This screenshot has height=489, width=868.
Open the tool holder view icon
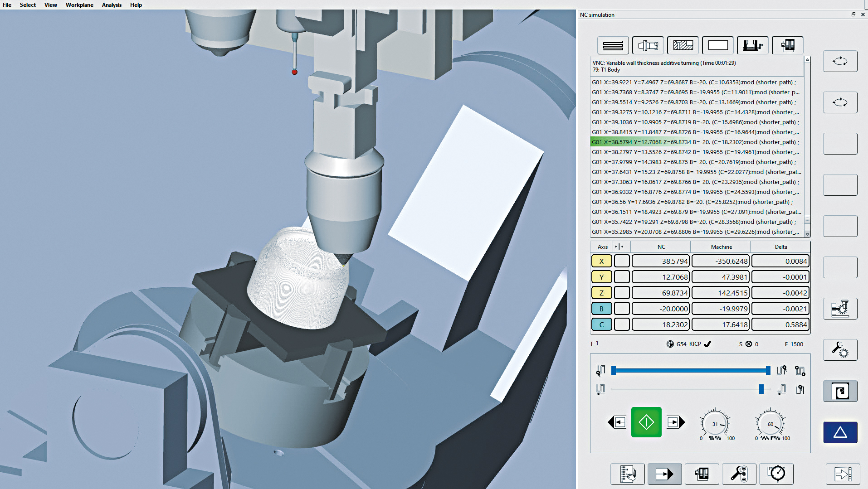(648, 45)
